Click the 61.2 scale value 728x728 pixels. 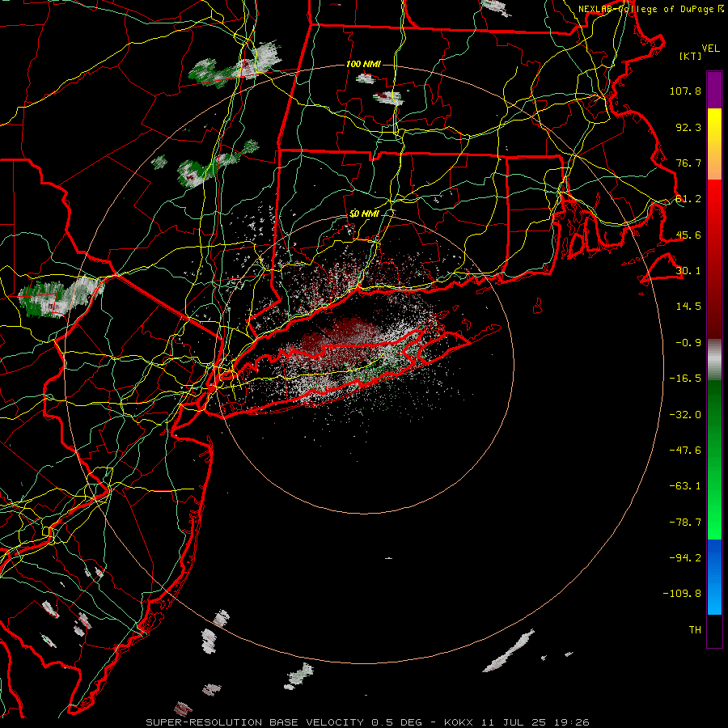pyautogui.click(x=688, y=199)
